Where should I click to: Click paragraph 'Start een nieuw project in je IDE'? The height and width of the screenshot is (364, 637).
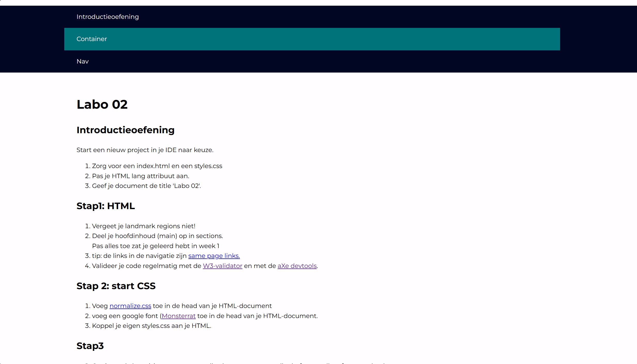point(145,150)
